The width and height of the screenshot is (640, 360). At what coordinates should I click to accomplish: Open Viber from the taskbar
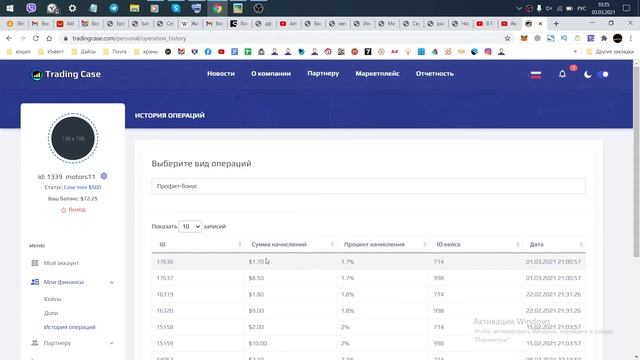(x=31, y=8)
